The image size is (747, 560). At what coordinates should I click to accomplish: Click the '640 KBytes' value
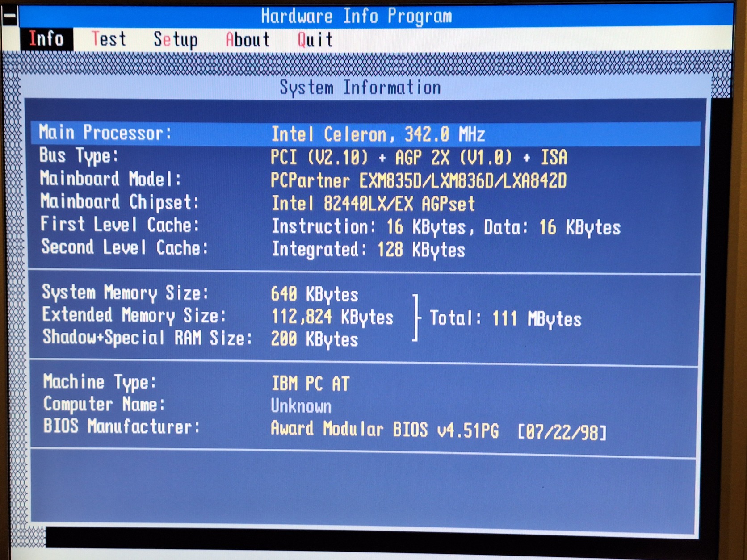(315, 294)
